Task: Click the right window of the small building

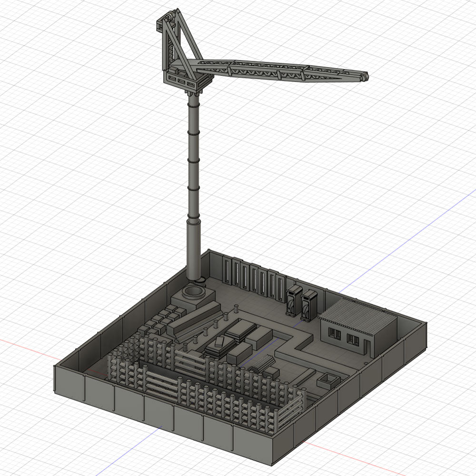Action: [x=353, y=339]
